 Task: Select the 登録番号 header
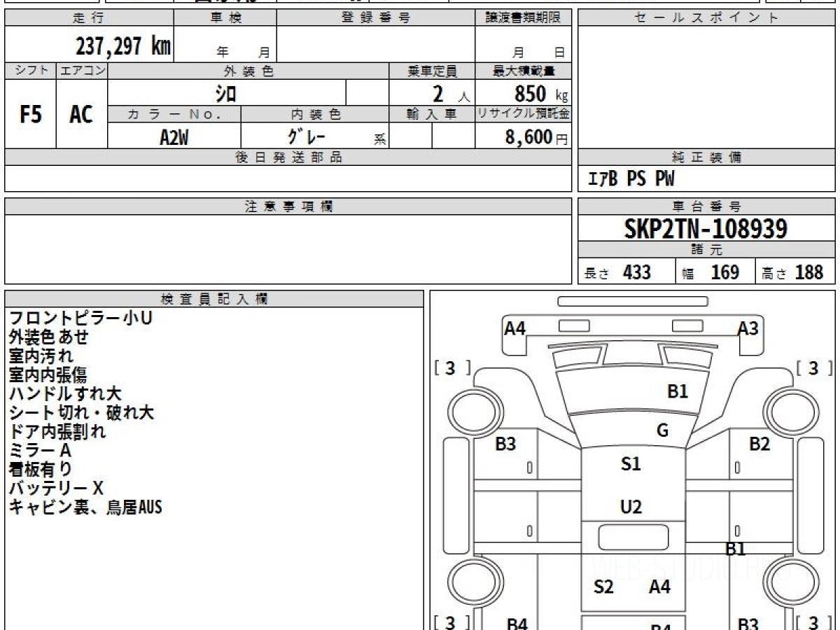[376, 18]
